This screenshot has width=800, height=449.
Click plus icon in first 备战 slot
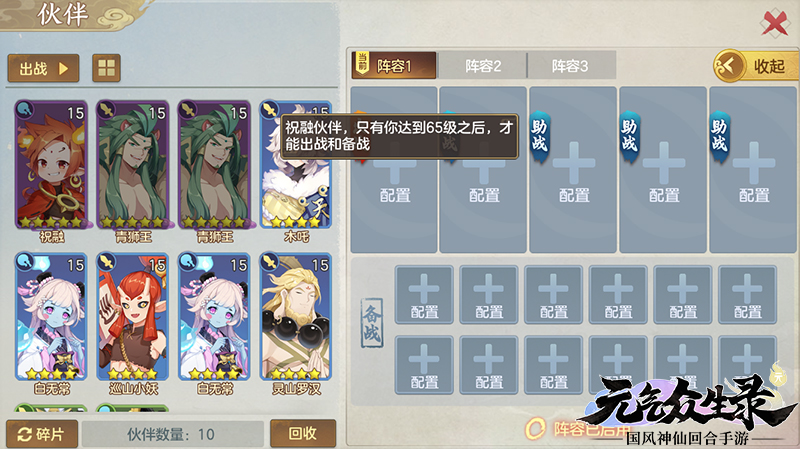pos(424,289)
